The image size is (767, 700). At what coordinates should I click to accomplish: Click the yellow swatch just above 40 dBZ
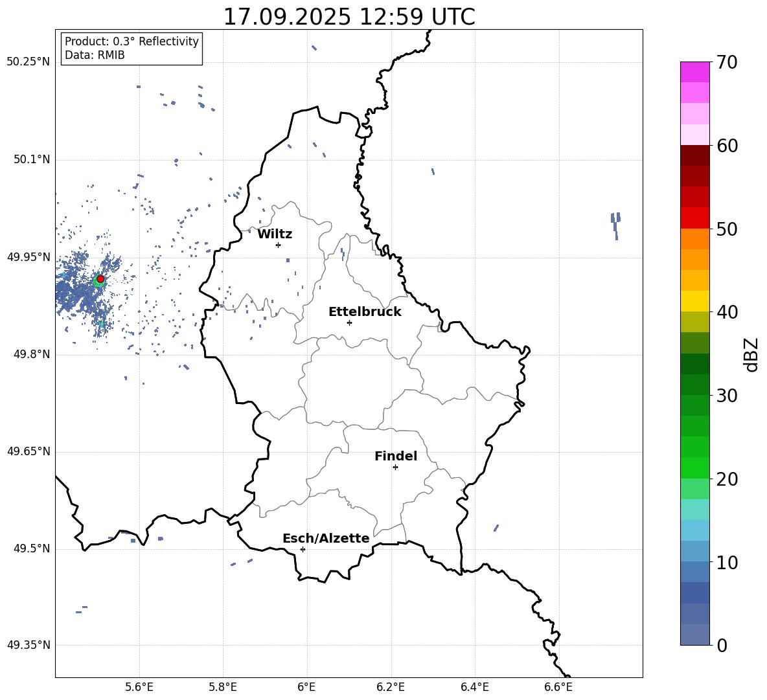click(x=694, y=301)
